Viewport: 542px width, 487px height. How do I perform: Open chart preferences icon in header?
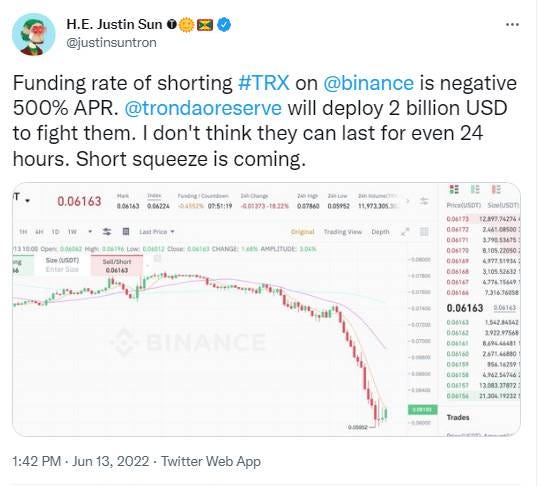(x=424, y=201)
